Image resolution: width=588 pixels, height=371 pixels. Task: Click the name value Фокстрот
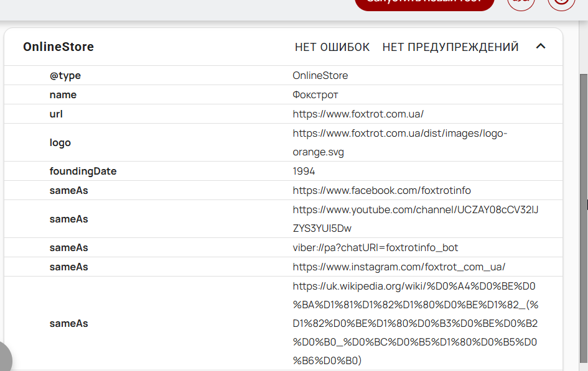[x=315, y=94]
